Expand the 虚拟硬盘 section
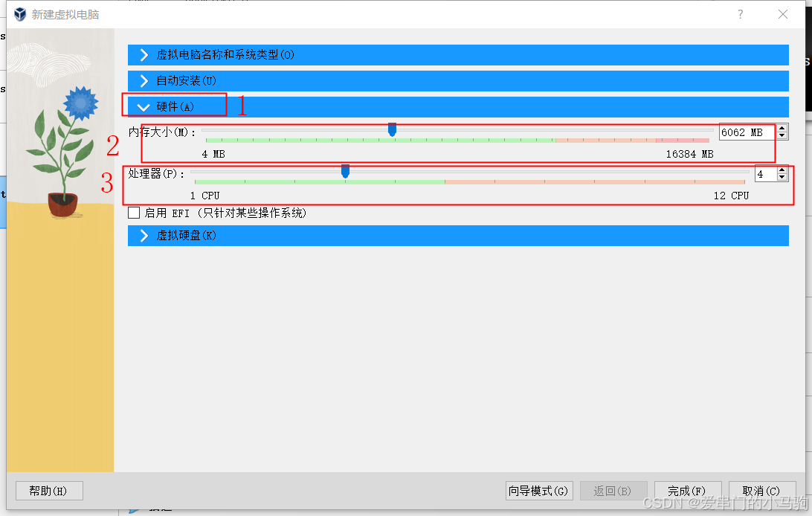This screenshot has height=516, width=812. [x=458, y=236]
